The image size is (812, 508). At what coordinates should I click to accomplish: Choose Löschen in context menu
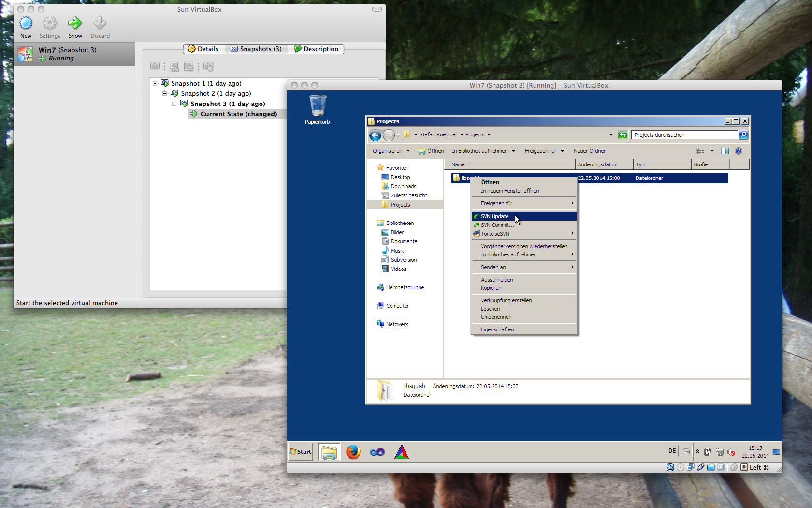pos(524,309)
